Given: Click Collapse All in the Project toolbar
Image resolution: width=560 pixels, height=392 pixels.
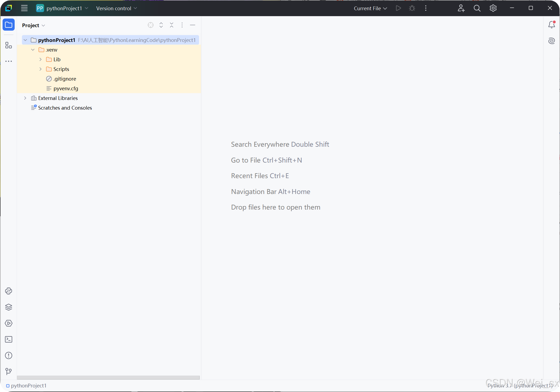Looking at the screenshot, I should click(x=171, y=25).
